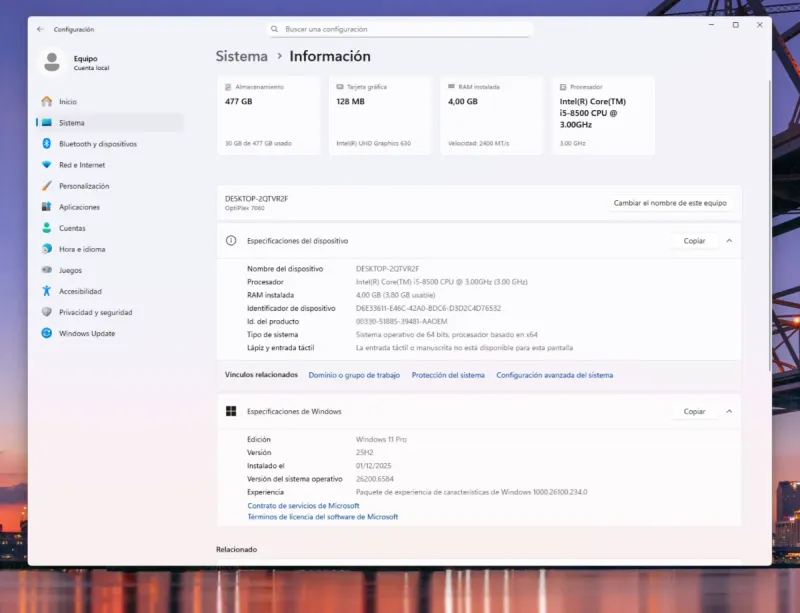Click the Relacionado heading

click(237, 549)
